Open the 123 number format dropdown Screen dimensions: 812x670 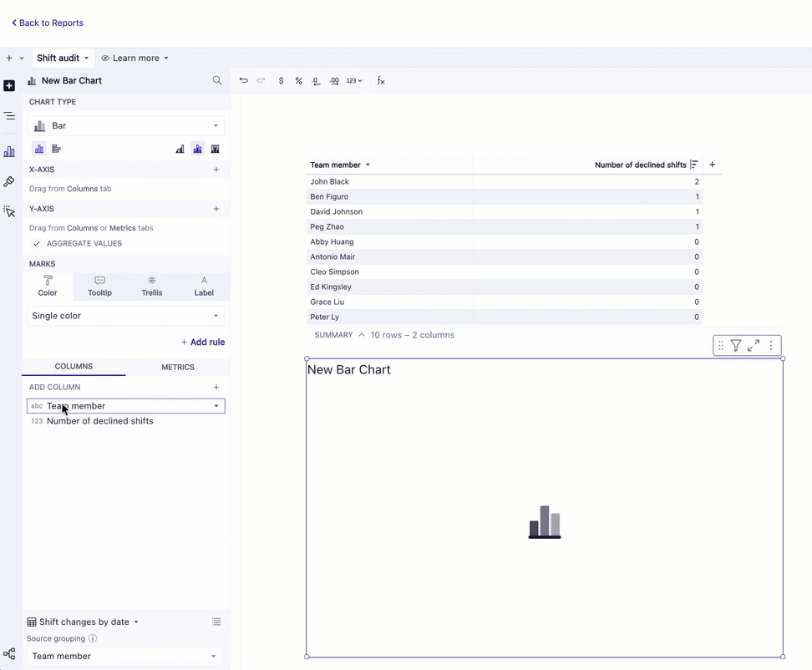[x=354, y=81]
